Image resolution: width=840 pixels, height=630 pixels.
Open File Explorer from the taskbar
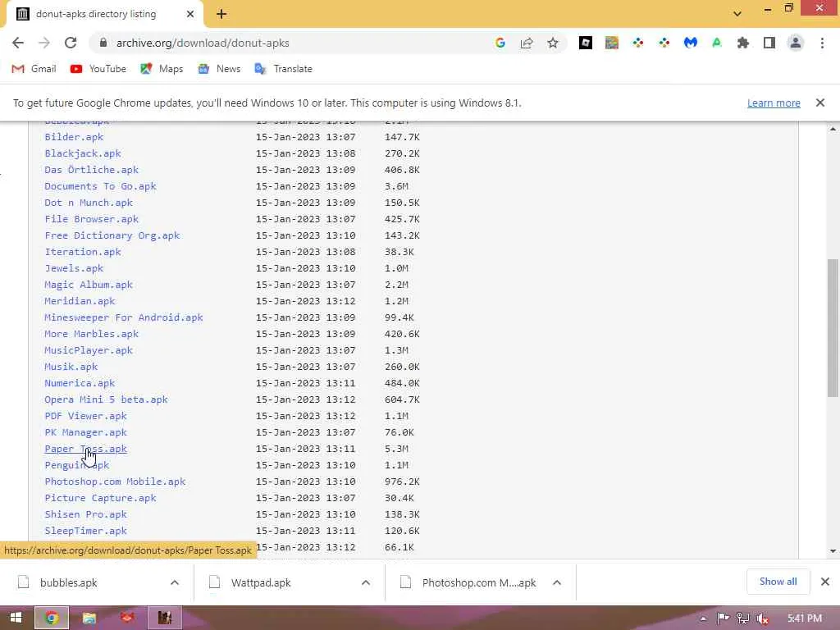tap(89, 619)
